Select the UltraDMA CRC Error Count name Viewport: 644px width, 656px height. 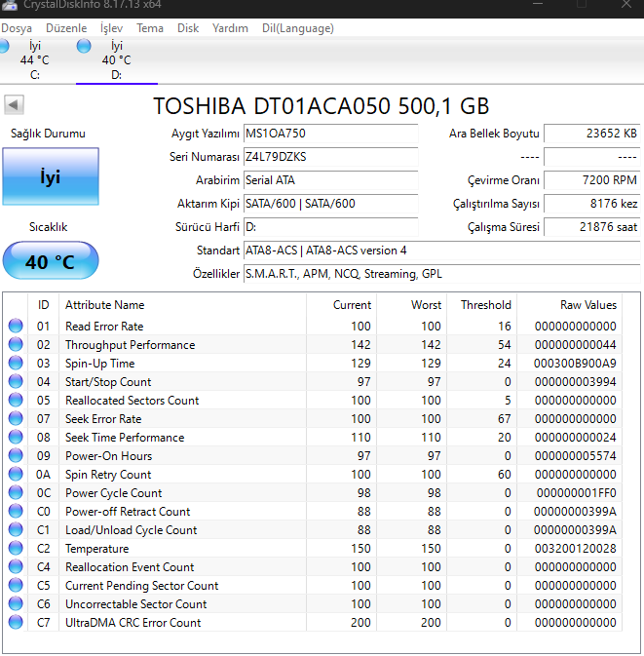tap(133, 623)
